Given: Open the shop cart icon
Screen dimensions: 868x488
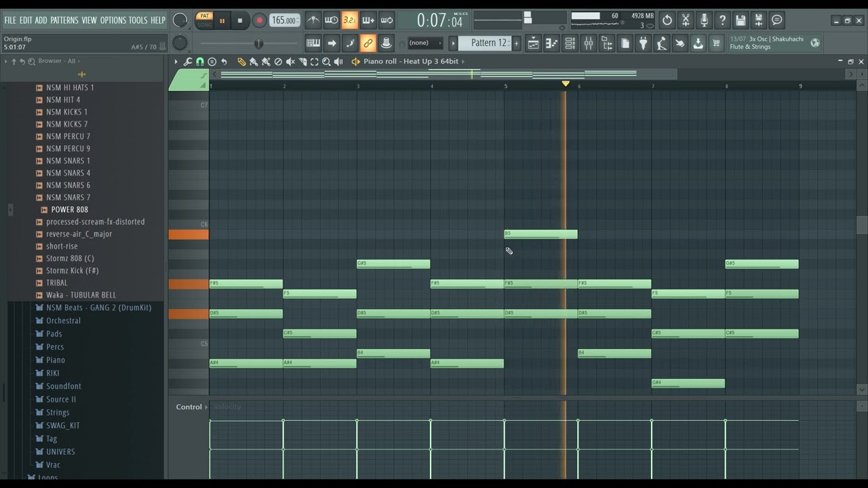Looking at the screenshot, I should point(716,43).
